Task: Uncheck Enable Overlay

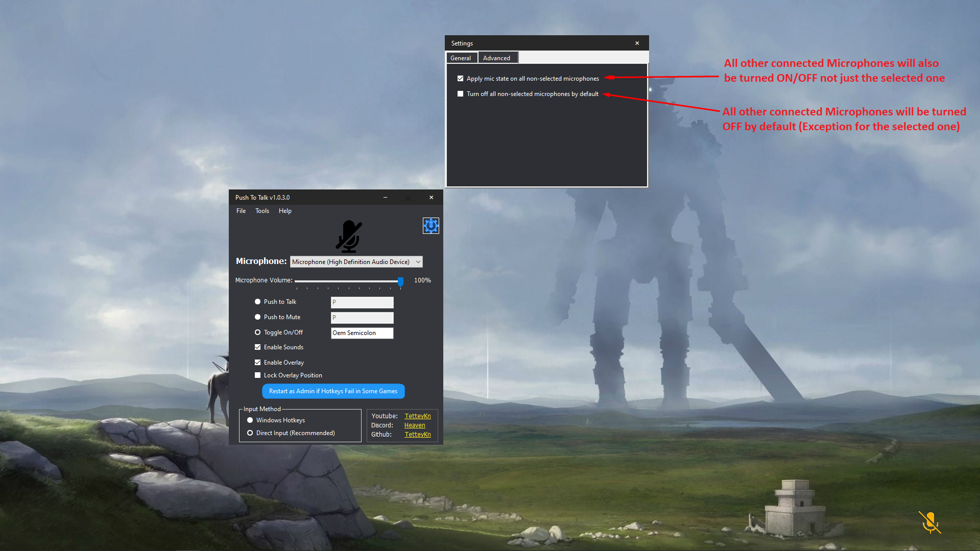Action: (258, 362)
